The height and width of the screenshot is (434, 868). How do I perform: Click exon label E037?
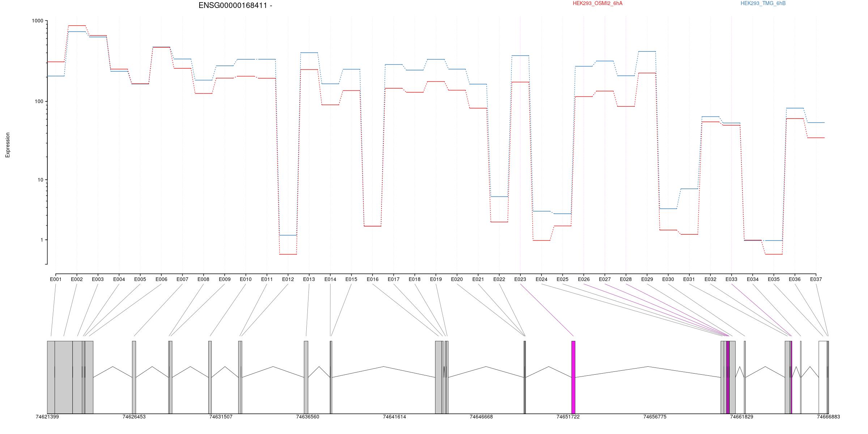coord(816,279)
